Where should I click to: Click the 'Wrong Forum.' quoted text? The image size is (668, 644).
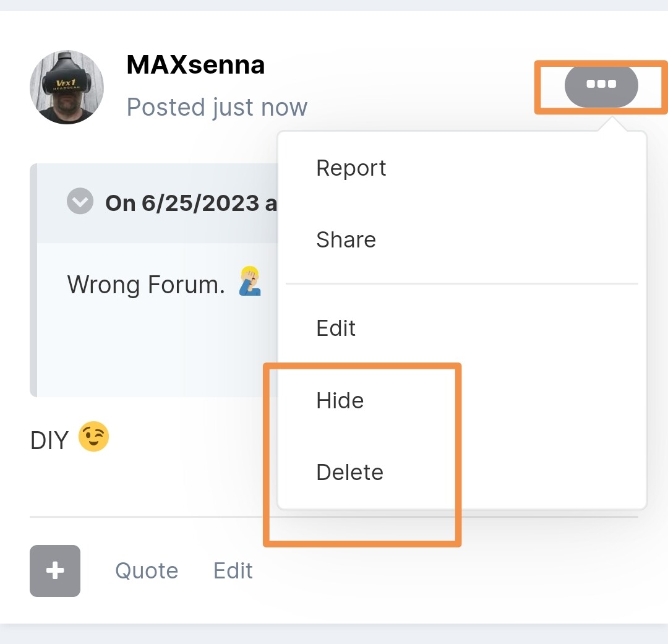point(146,285)
